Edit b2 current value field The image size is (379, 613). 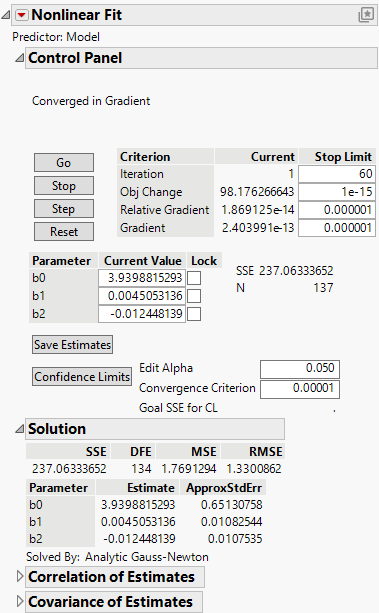click(x=142, y=314)
